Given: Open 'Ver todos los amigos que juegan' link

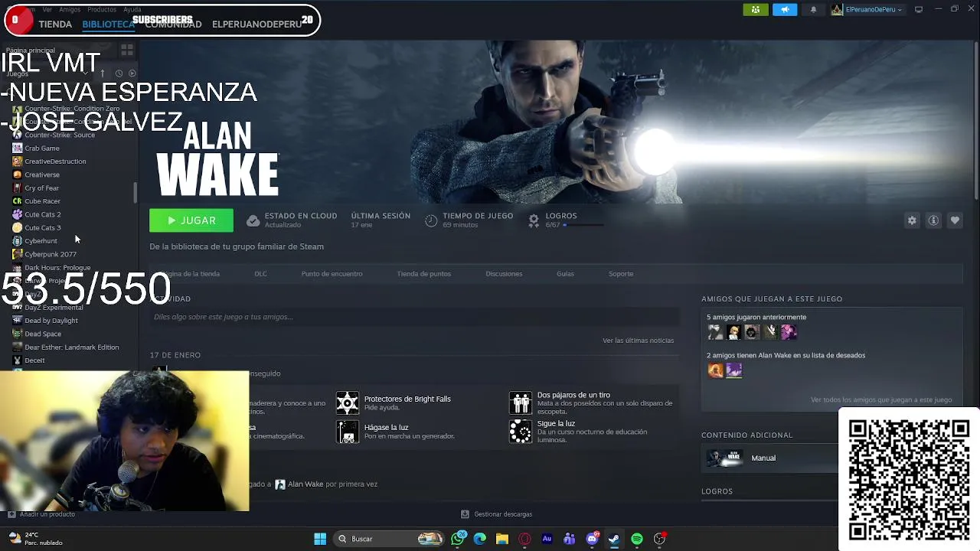Looking at the screenshot, I should 881,399.
